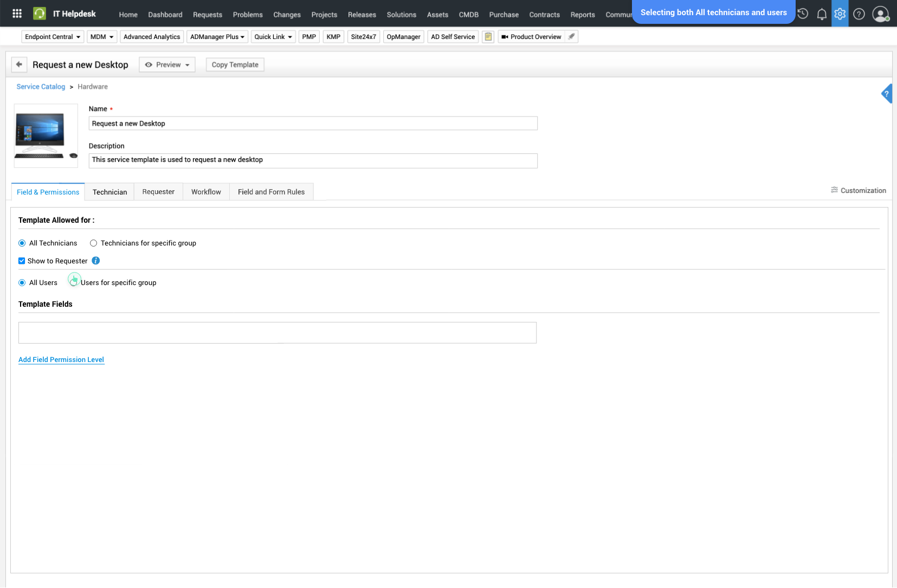Click Add Field Permission Level link
This screenshot has width=897, height=588.
tap(61, 360)
